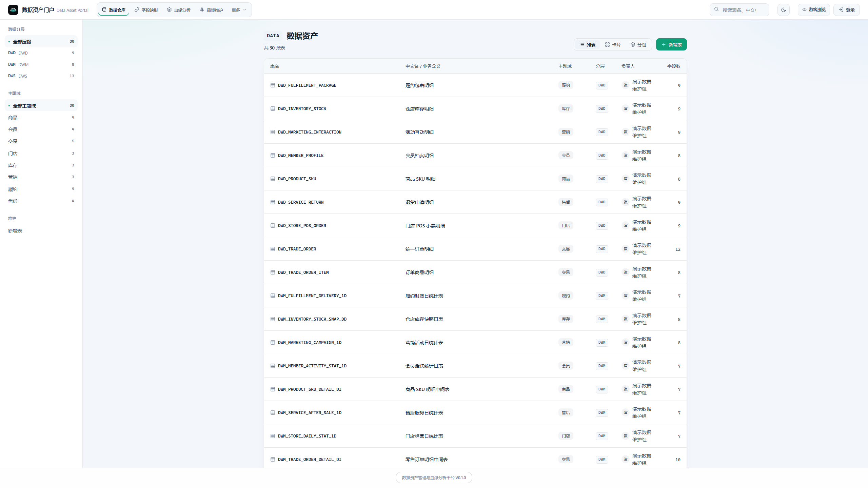Filter by the 交易 domain in the sidebar

tap(41, 141)
